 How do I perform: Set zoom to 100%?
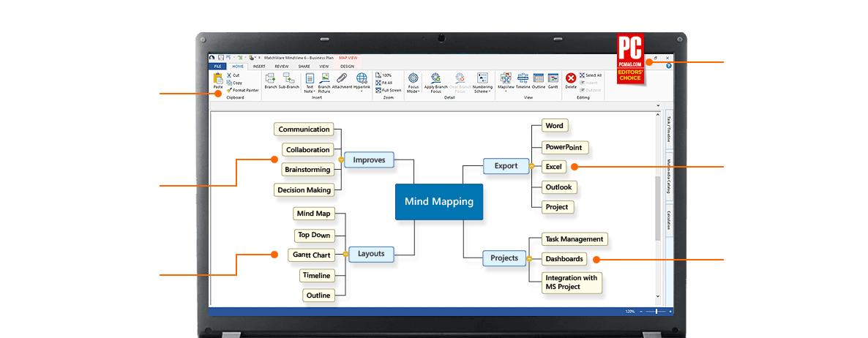[x=383, y=75]
